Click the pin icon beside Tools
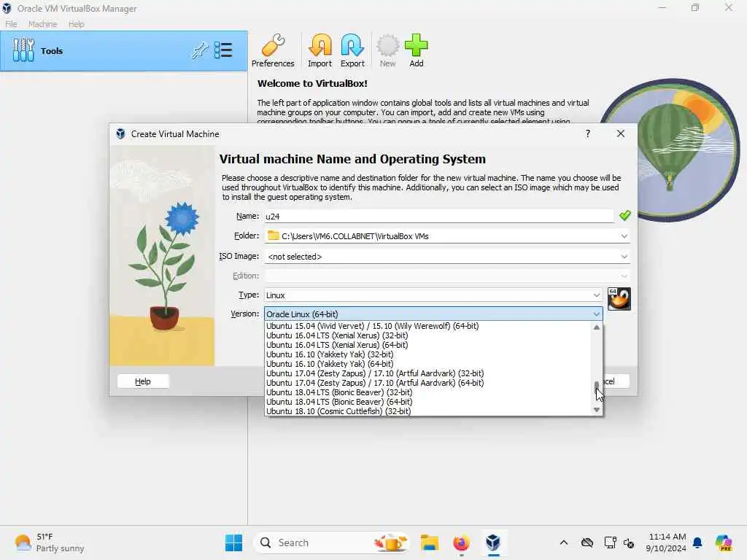747x560 pixels. click(x=199, y=50)
